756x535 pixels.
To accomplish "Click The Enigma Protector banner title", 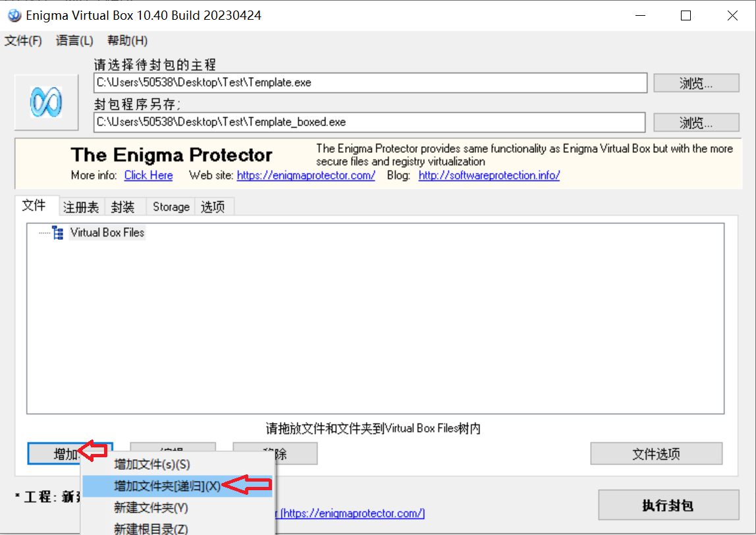I will tap(172, 155).
